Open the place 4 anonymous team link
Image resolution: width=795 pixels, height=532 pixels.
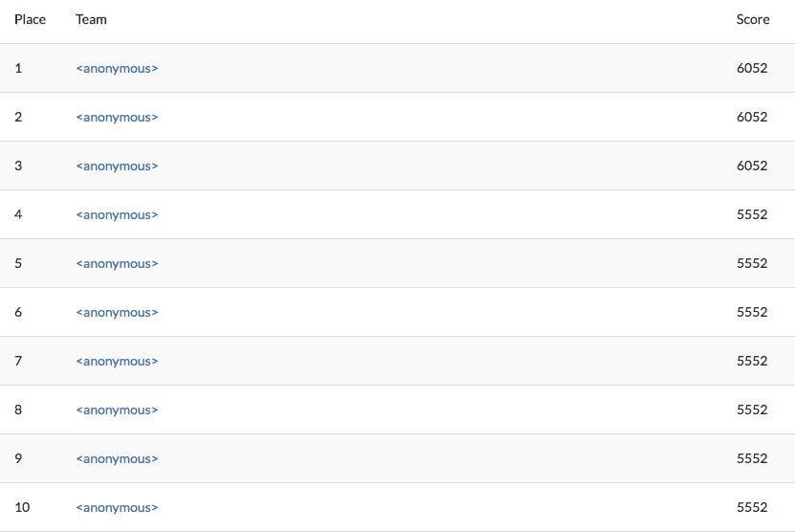coord(117,214)
